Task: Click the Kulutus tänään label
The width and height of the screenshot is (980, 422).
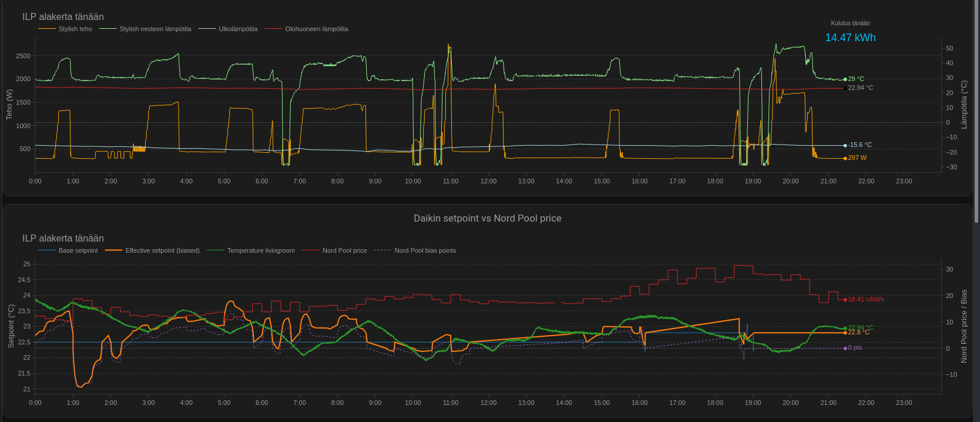Action: tap(850, 24)
